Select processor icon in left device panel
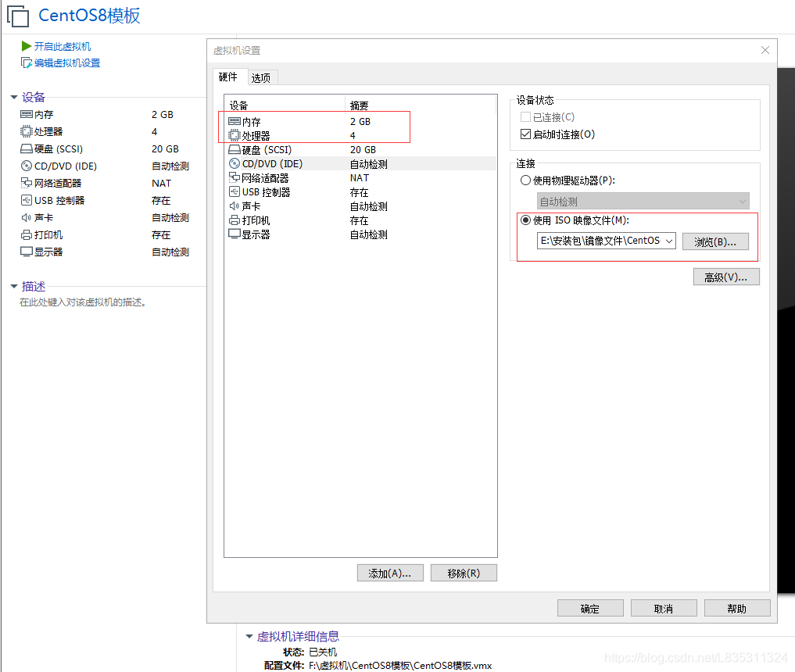 (x=27, y=132)
